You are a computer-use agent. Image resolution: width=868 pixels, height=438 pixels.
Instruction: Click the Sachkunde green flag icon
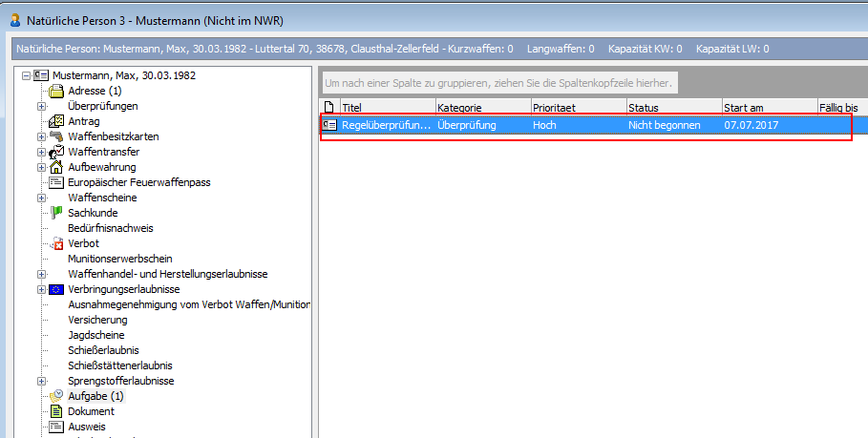55,213
